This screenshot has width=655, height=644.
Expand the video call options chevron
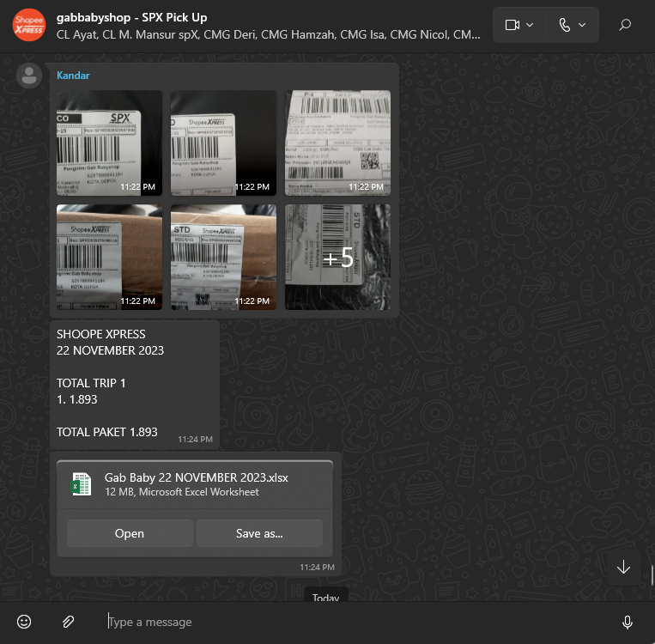coord(530,25)
